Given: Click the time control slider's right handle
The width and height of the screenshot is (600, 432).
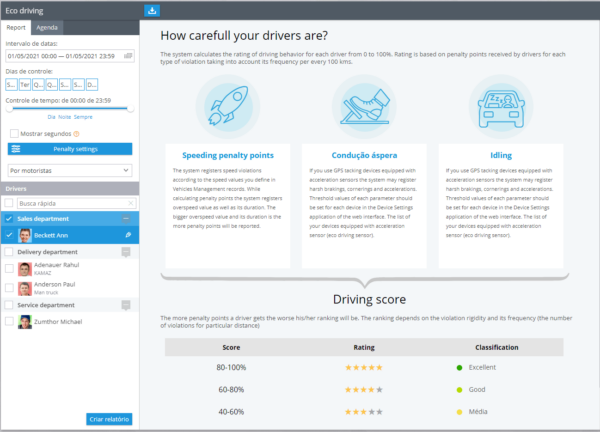Looking at the screenshot, I should click(130, 109).
